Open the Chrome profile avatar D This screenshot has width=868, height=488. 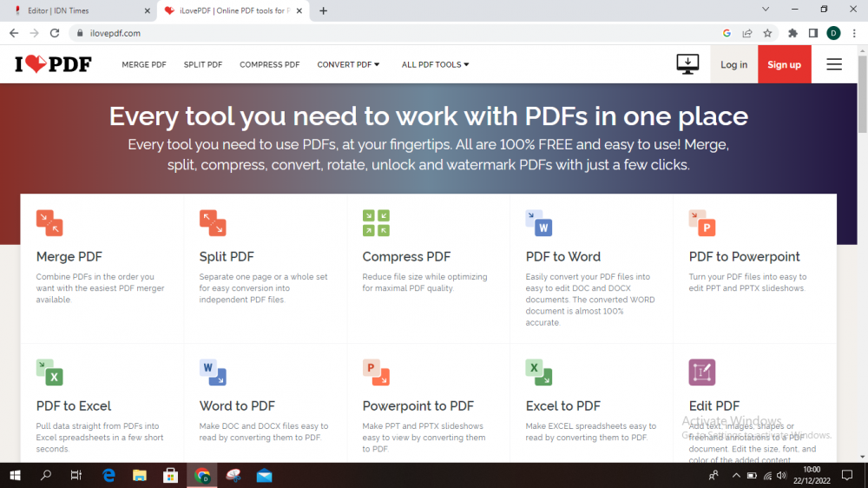tap(833, 33)
